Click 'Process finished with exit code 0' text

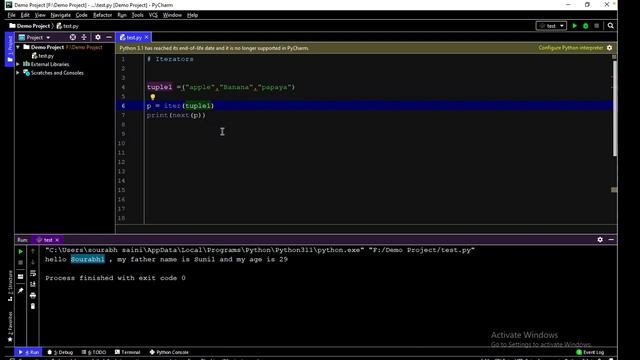tap(115, 278)
